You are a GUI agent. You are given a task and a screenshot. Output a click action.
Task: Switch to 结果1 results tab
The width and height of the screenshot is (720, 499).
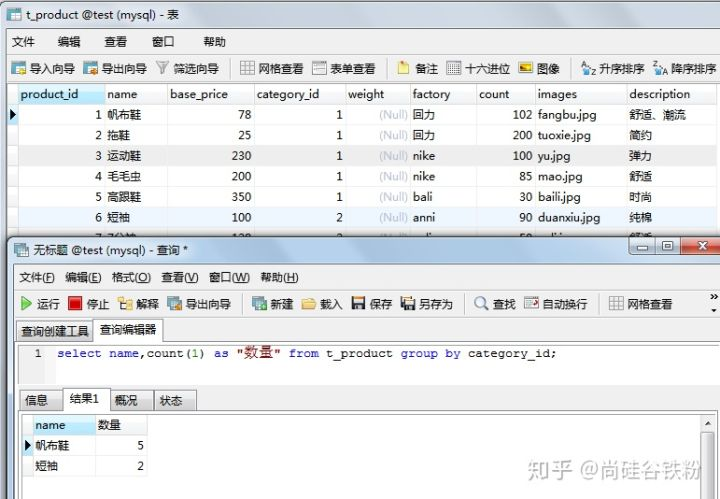coord(84,399)
